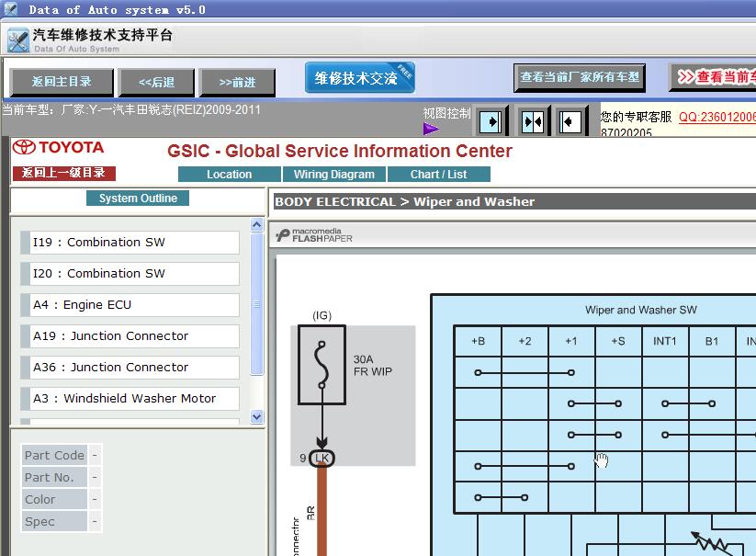Click the view control center-collapse icon
The width and height of the screenshot is (756, 556).
[x=533, y=121]
